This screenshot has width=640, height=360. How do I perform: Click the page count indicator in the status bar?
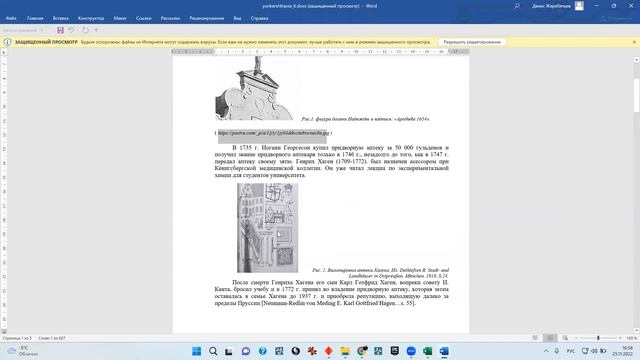pyautogui.click(x=17, y=338)
